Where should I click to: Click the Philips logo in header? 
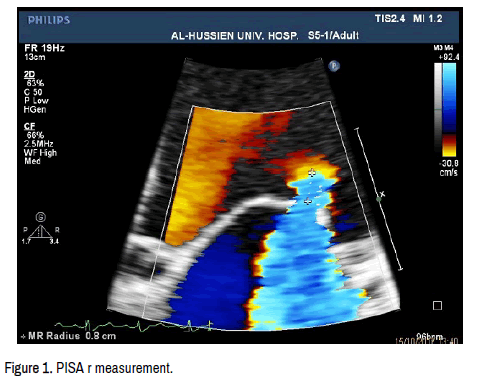[49, 20]
